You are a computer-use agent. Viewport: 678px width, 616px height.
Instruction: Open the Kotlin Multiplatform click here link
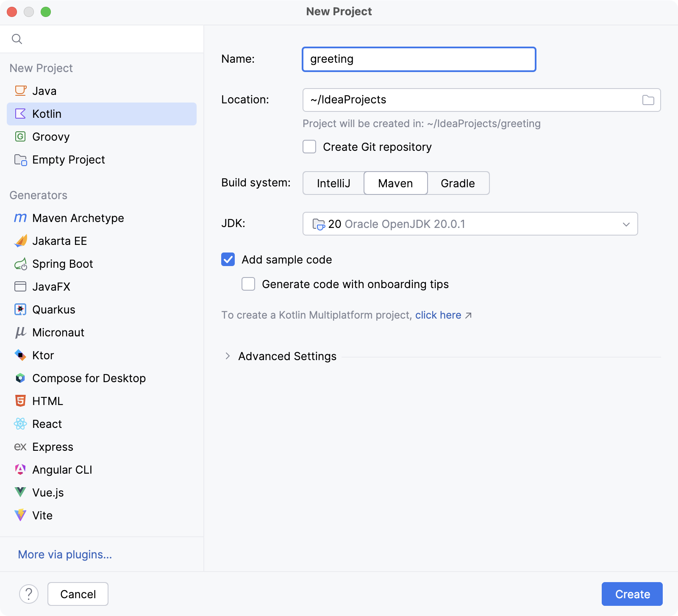point(438,315)
